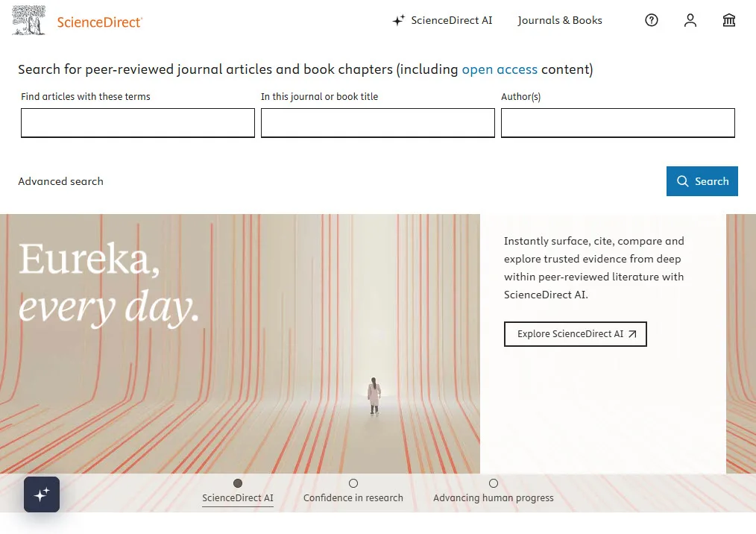The height and width of the screenshot is (534, 756).
Task: Click the magnifier icon inside Search button
Action: (x=682, y=181)
